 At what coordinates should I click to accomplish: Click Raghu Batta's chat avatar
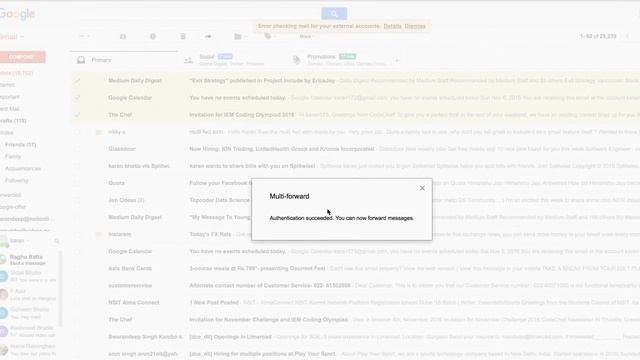[x=3, y=260]
